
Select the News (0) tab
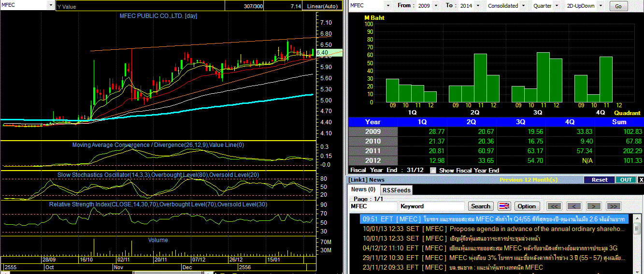tap(363, 189)
